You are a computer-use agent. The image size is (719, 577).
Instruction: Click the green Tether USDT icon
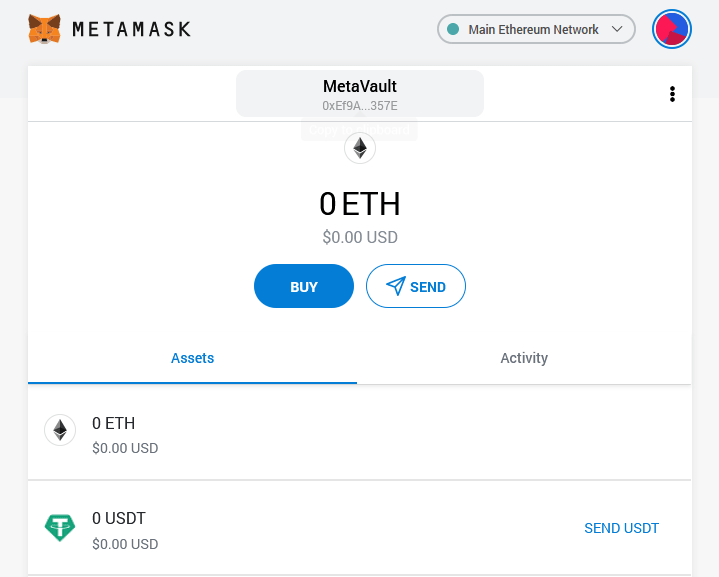(60, 527)
